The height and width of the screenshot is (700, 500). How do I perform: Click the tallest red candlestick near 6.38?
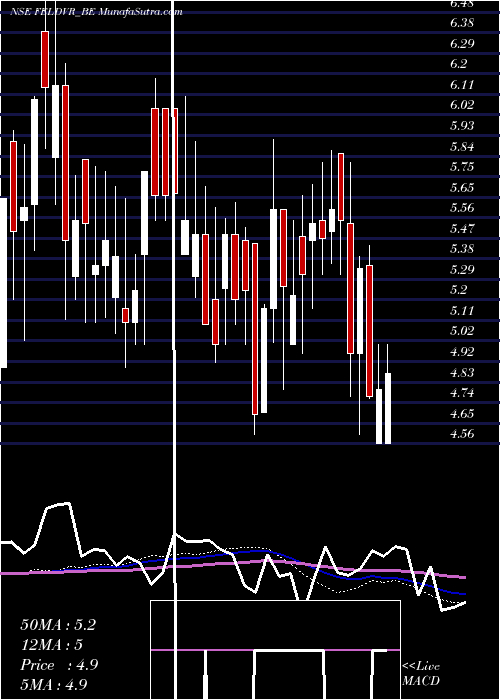45,59
